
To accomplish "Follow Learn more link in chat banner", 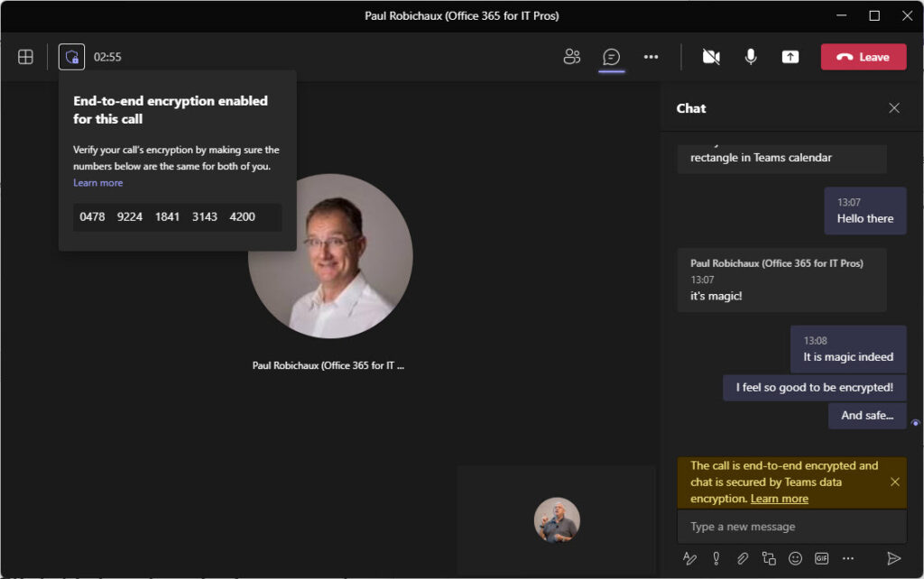I will (x=779, y=499).
